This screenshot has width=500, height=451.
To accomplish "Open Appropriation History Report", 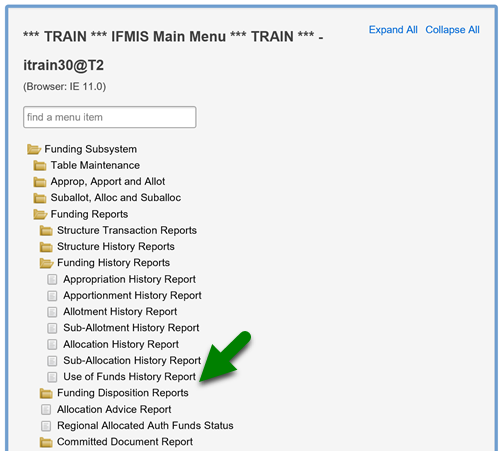I will [x=129, y=279].
